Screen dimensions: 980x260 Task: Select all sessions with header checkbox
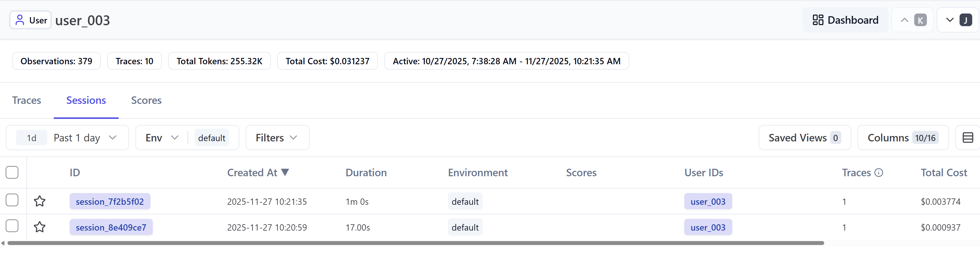pos(12,172)
